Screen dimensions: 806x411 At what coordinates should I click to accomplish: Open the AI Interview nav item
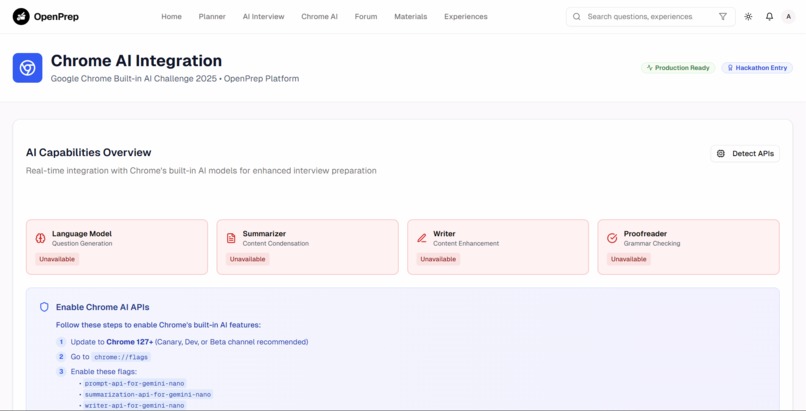click(x=264, y=16)
